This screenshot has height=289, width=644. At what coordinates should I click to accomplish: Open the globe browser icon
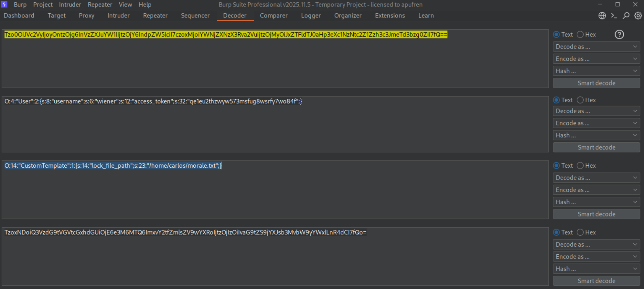pyautogui.click(x=602, y=16)
